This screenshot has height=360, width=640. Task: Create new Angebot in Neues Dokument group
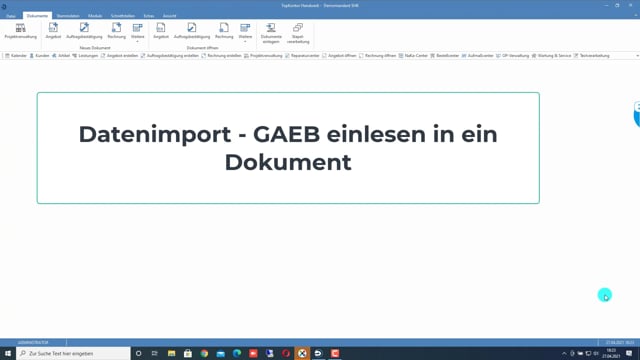click(53, 31)
